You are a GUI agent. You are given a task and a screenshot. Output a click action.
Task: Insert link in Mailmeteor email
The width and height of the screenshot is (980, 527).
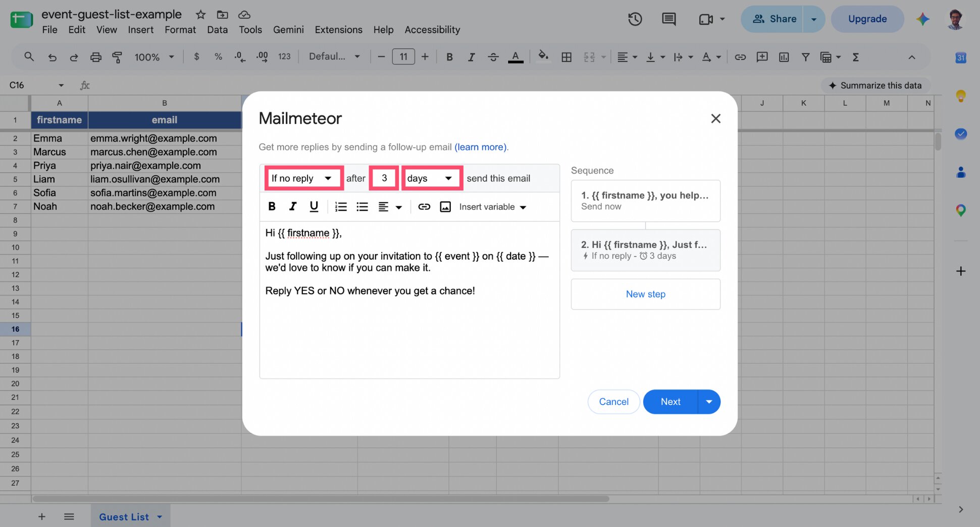tap(424, 206)
